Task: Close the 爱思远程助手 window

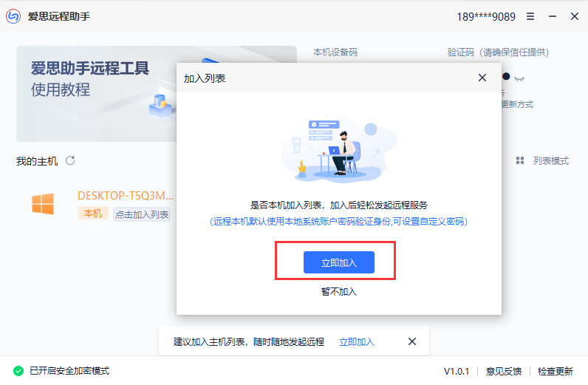Action: click(x=575, y=16)
